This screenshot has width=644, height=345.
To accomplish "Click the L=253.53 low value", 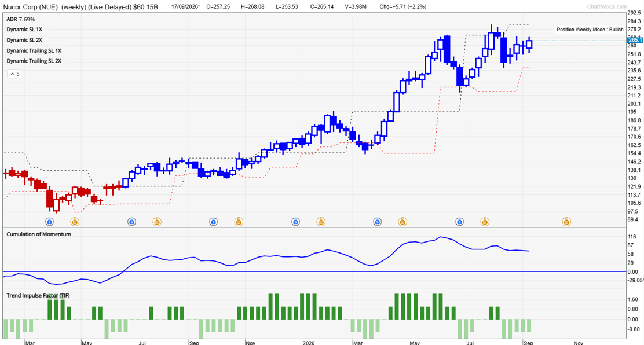I will click(x=286, y=6).
